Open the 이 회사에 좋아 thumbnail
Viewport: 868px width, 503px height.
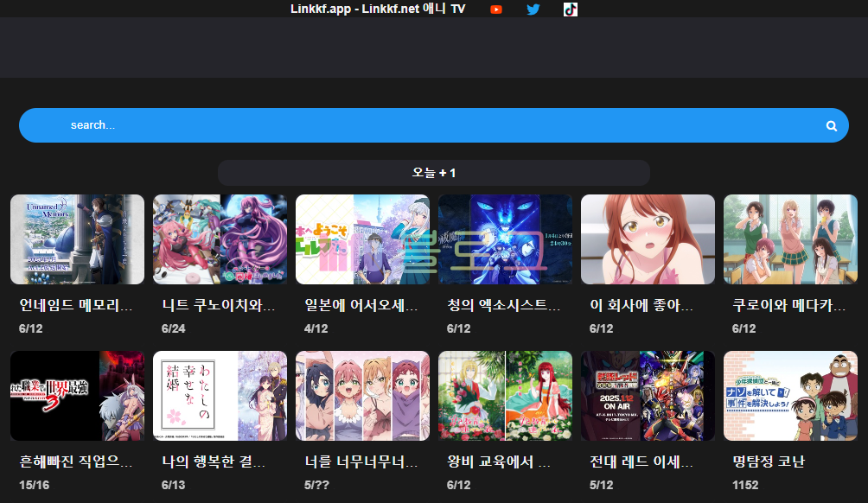click(x=648, y=239)
